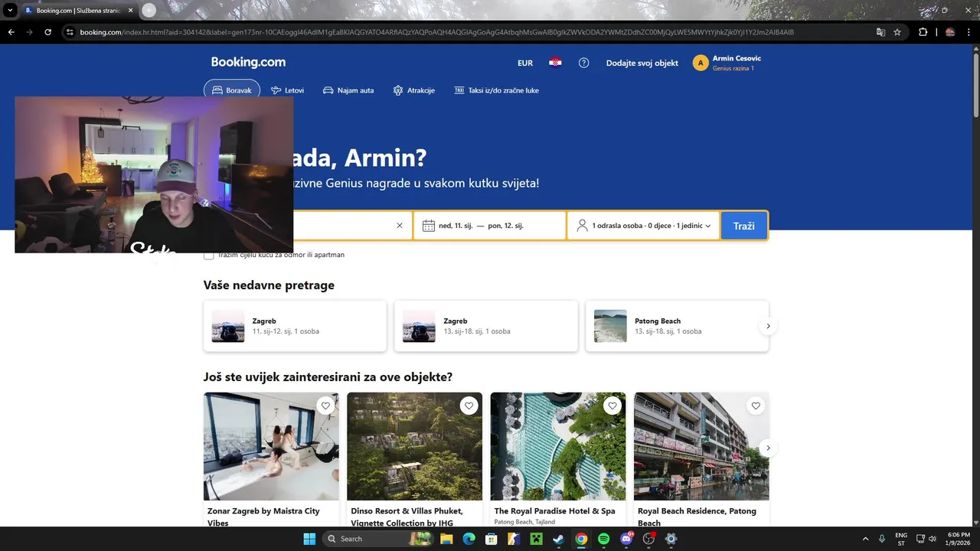The width and height of the screenshot is (980, 551).
Task: Open Discord from the taskbar
Action: [626, 539]
